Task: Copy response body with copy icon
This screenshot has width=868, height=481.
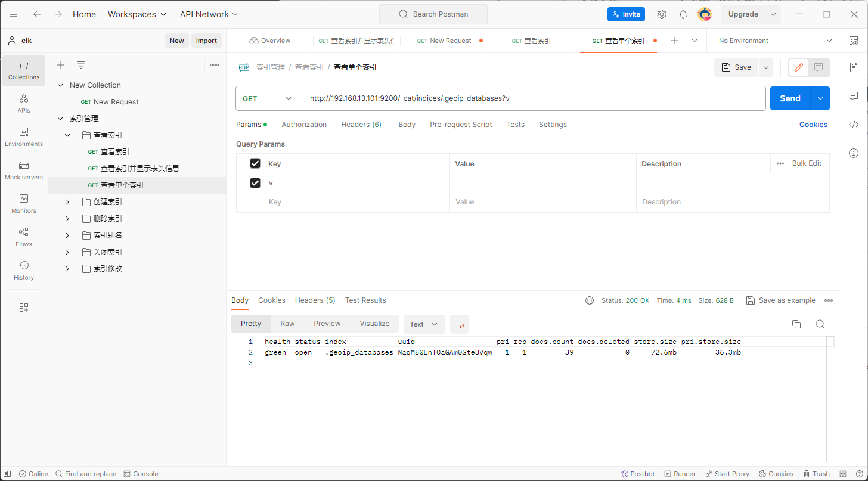Action: pos(796,324)
